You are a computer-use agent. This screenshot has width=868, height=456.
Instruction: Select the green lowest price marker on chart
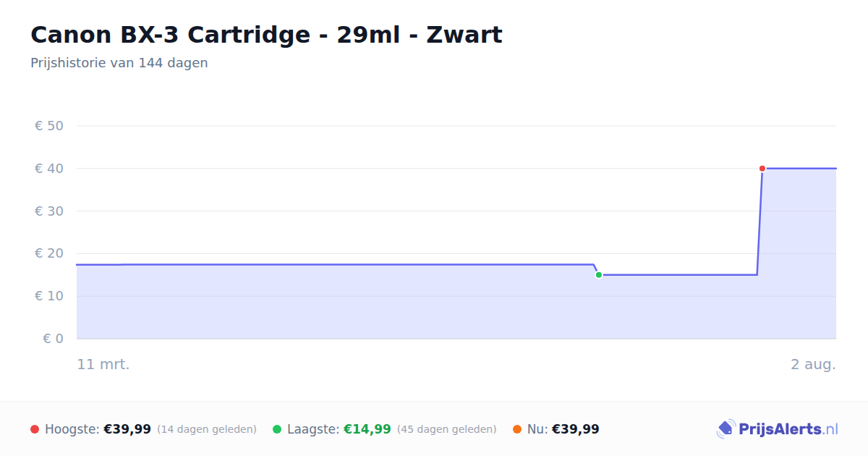click(x=599, y=275)
